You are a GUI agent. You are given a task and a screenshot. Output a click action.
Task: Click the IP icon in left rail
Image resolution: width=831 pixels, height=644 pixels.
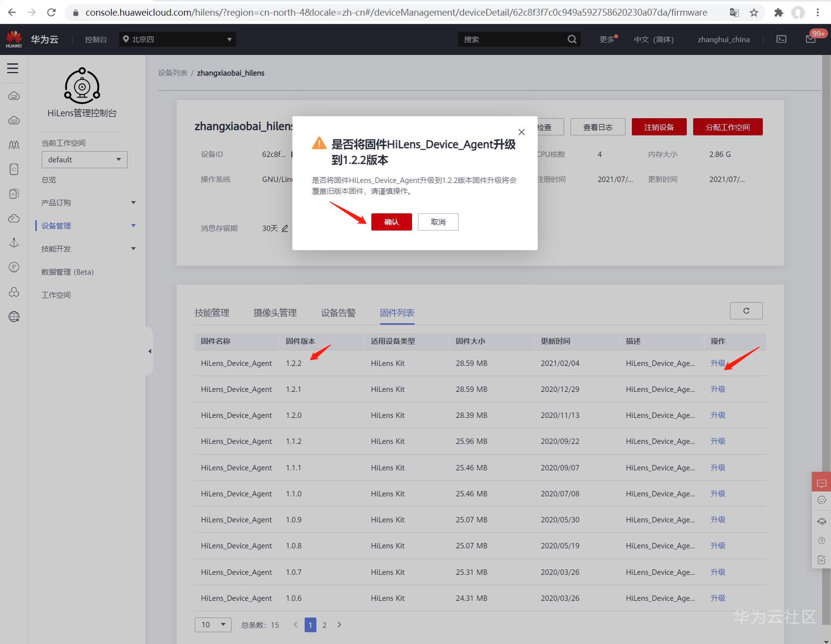14,267
